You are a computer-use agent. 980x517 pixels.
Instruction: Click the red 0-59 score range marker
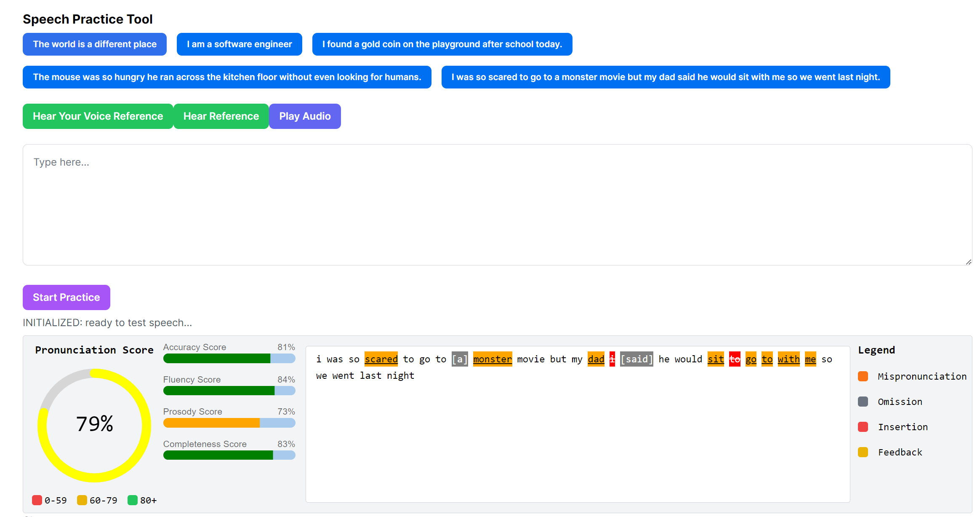pos(37,500)
